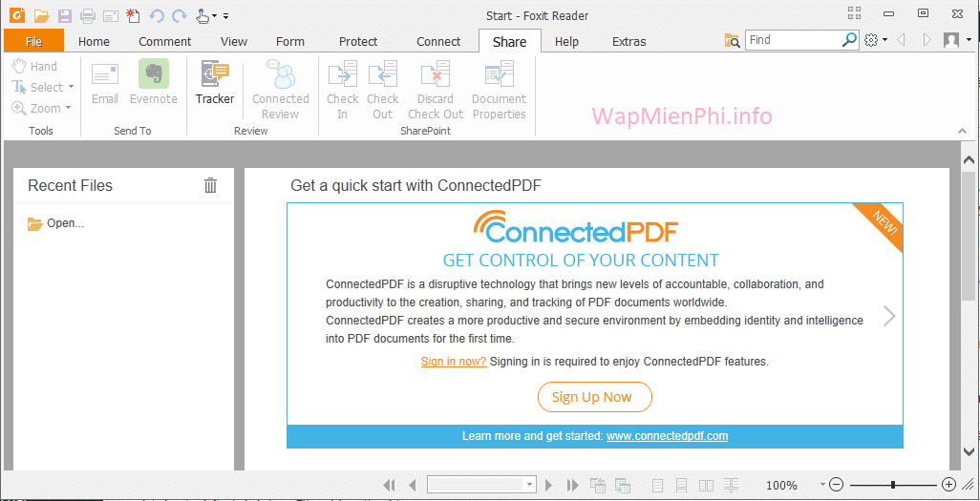The height and width of the screenshot is (501, 980).
Task: Click the Sign Up Now button
Action: tap(594, 397)
